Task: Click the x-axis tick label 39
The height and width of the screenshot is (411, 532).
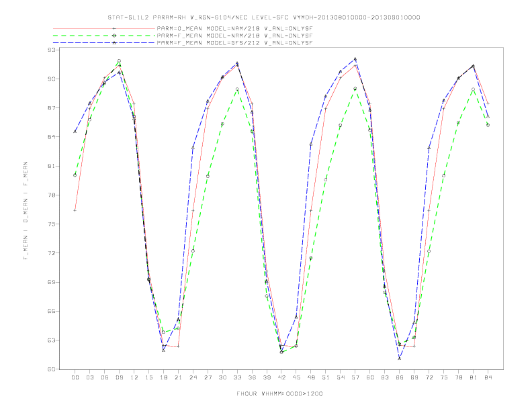Action: [267, 377]
